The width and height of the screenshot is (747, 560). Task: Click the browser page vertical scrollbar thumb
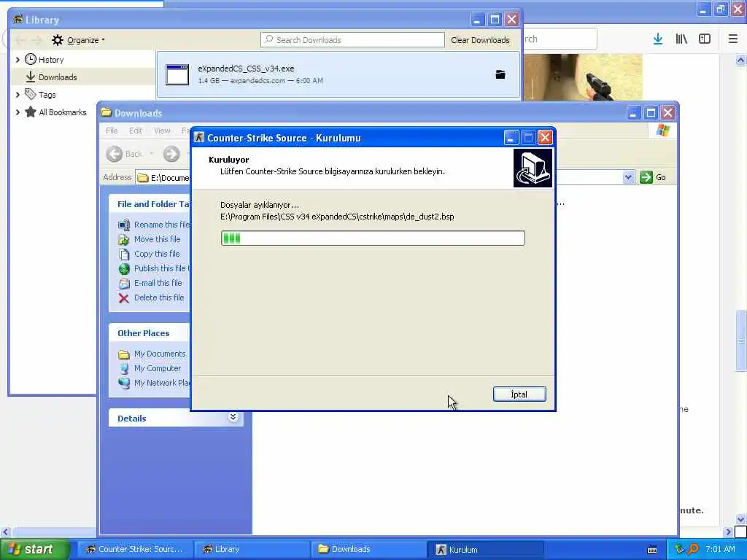[x=740, y=341]
